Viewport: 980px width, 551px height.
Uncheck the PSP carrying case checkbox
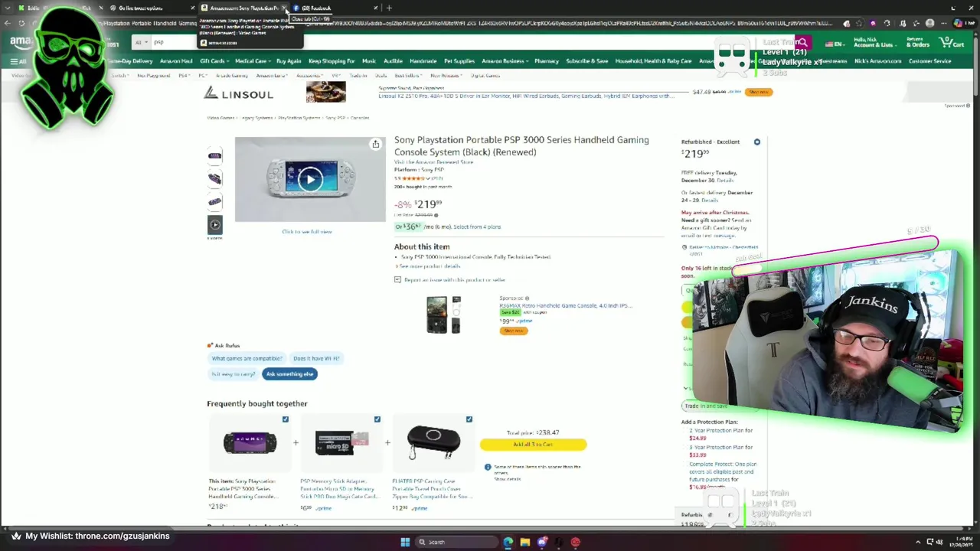469,419
